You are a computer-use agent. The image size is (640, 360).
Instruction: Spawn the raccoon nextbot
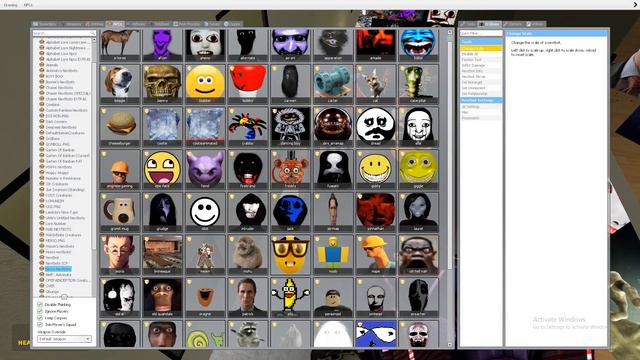(248, 334)
